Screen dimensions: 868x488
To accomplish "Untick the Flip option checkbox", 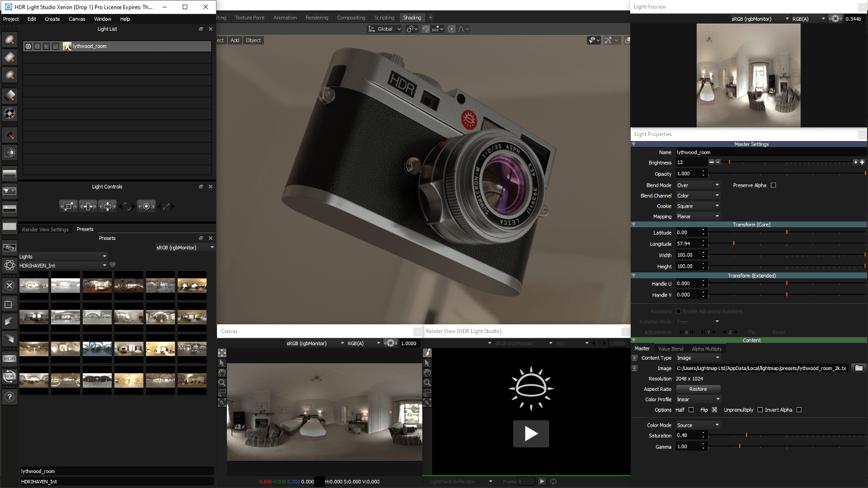I will [715, 410].
